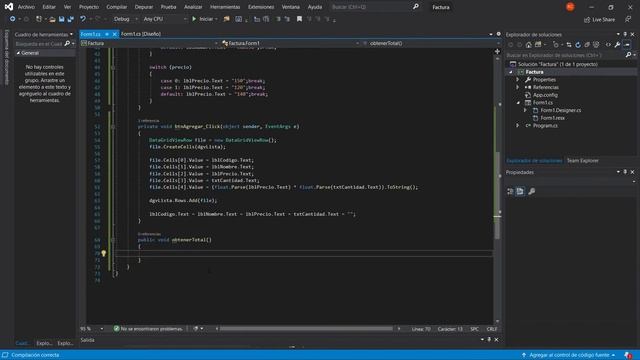Click the bookmark icon in the toolbar
Viewport: 640px width, 360px height.
[299, 19]
